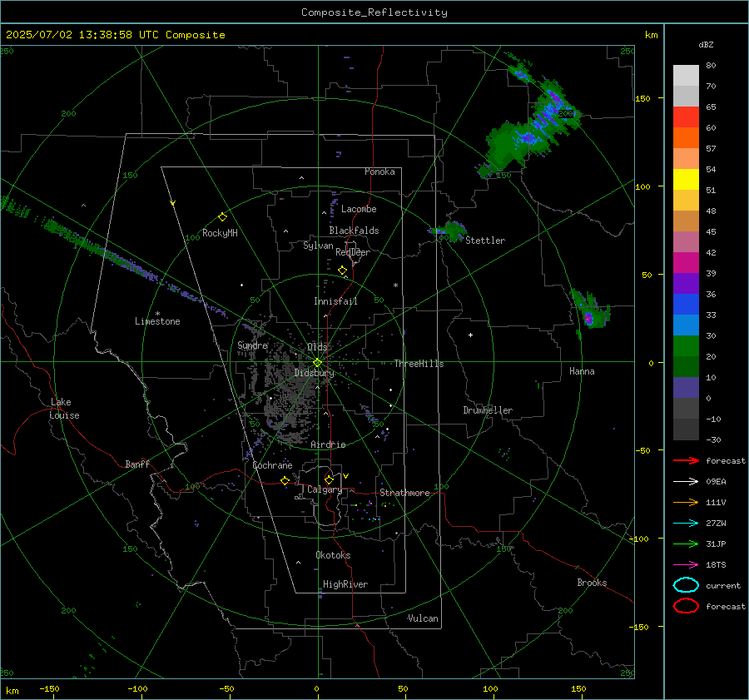Image resolution: width=749 pixels, height=700 pixels.
Task: Click the red 65 dBZ color swatch
Action: click(686, 117)
